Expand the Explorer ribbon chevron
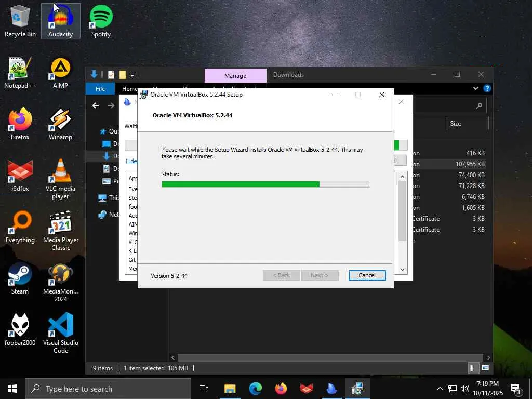Viewport: 532px width, 399px height. click(476, 88)
